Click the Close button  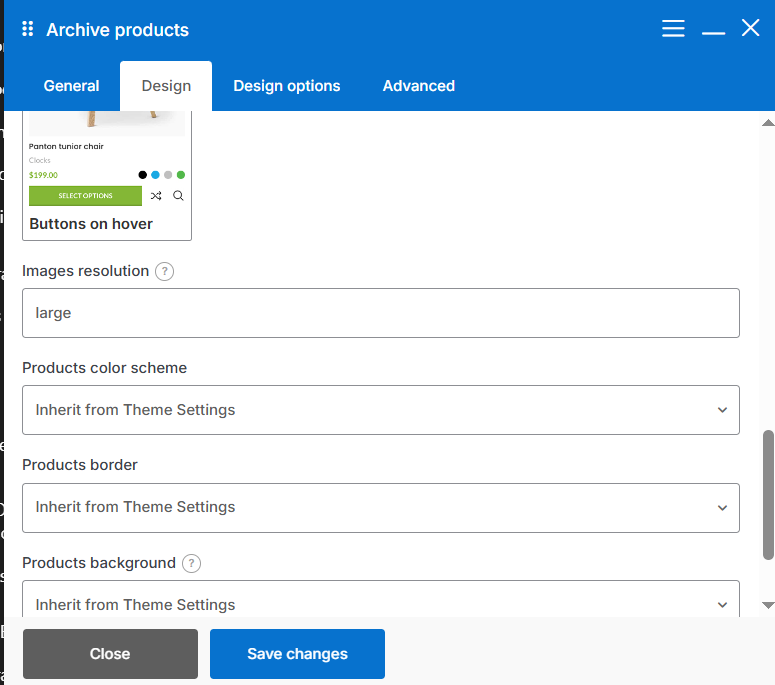(x=110, y=654)
